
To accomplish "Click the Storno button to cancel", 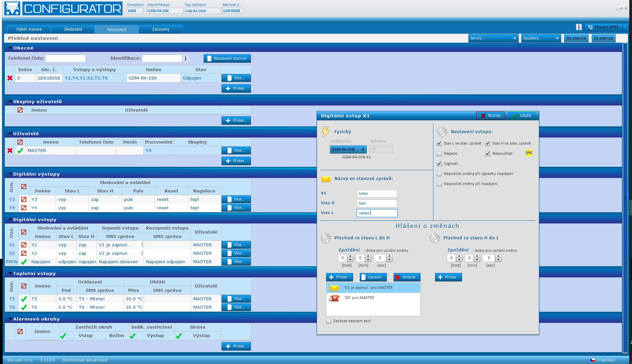I will point(490,116).
